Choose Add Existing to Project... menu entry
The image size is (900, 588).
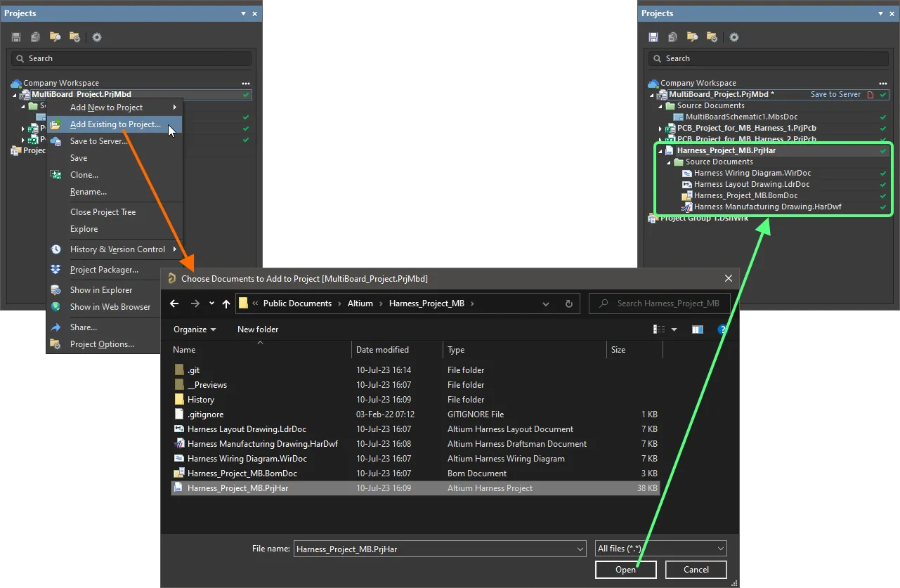(x=115, y=124)
